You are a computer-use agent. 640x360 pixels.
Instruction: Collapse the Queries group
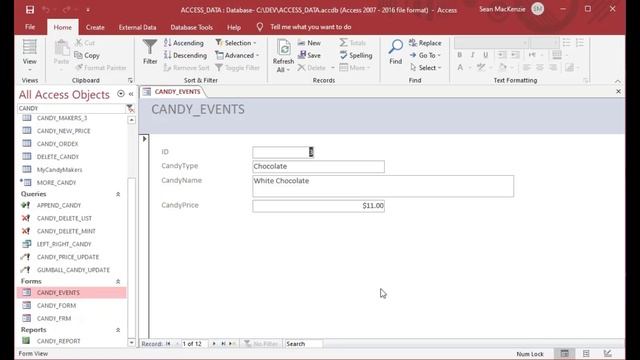118,194
